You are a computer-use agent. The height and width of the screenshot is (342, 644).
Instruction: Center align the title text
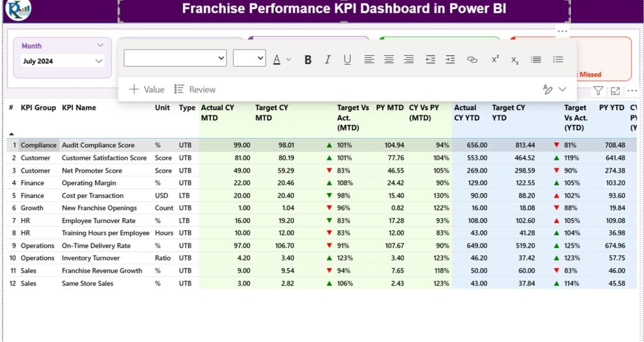[x=389, y=60]
